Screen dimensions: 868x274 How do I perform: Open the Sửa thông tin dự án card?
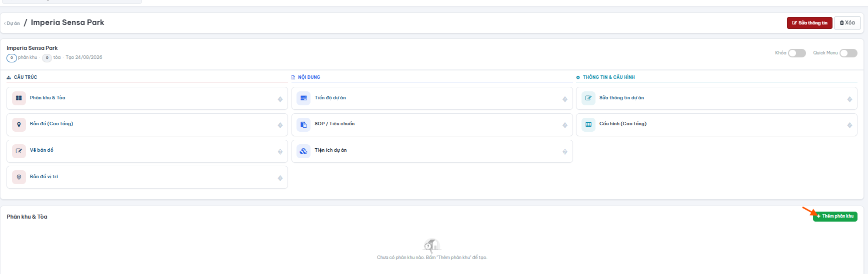coord(716,98)
